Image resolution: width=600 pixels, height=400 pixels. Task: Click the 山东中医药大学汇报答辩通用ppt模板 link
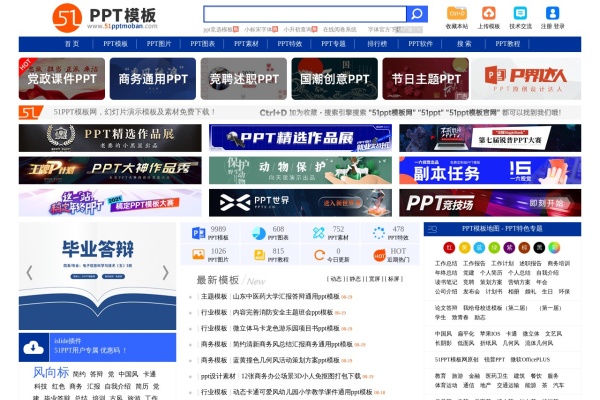pos(289,297)
